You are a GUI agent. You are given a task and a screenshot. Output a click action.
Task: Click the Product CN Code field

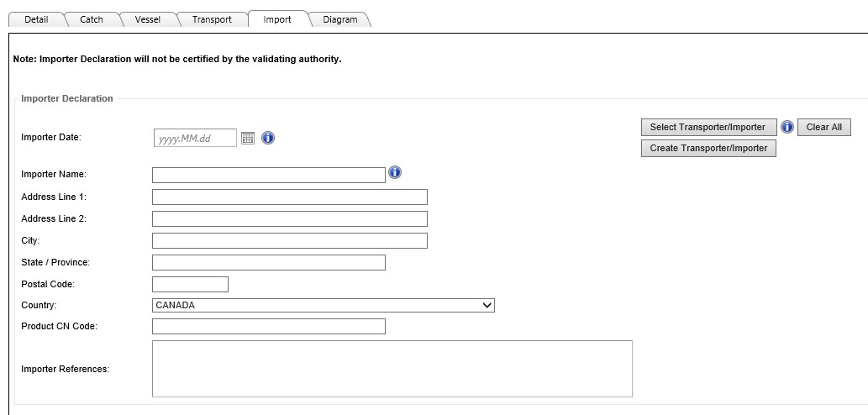269,327
